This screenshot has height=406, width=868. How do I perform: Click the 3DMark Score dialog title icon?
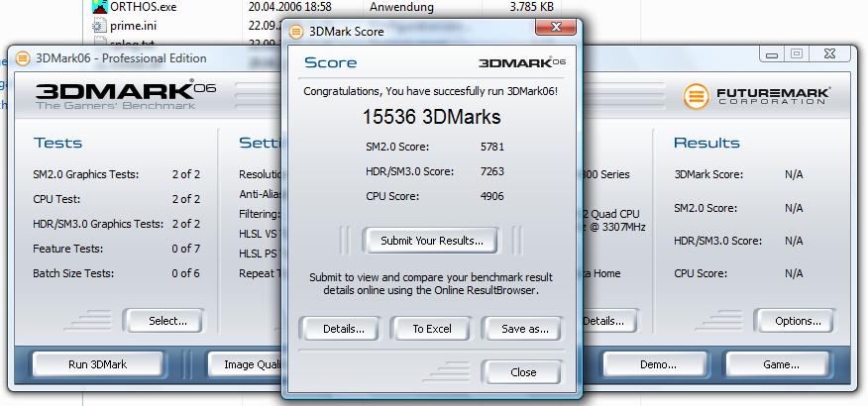pyautogui.click(x=296, y=32)
